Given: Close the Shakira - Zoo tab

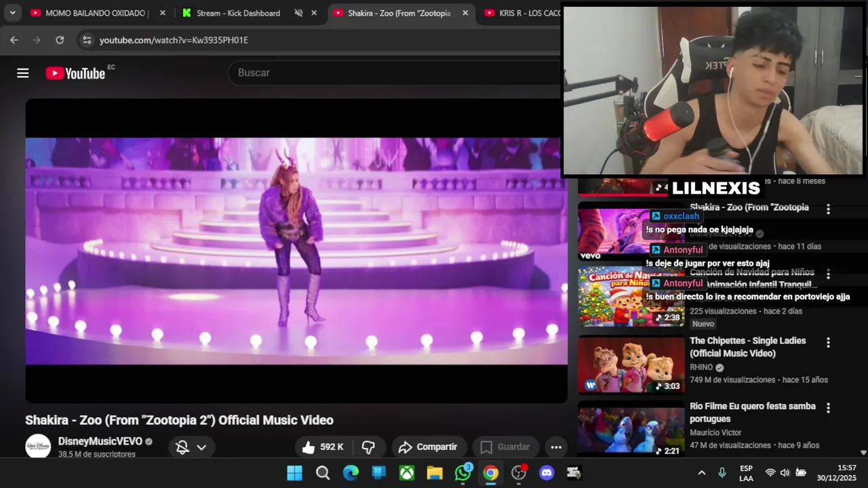Looking at the screenshot, I should pos(465,13).
